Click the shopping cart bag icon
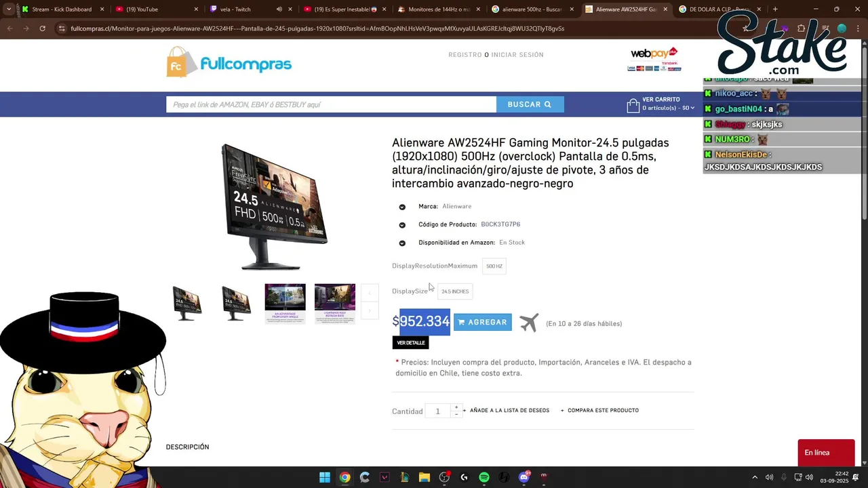The width and height of the screenshot is (868, 488). click(x=633, y=106)
